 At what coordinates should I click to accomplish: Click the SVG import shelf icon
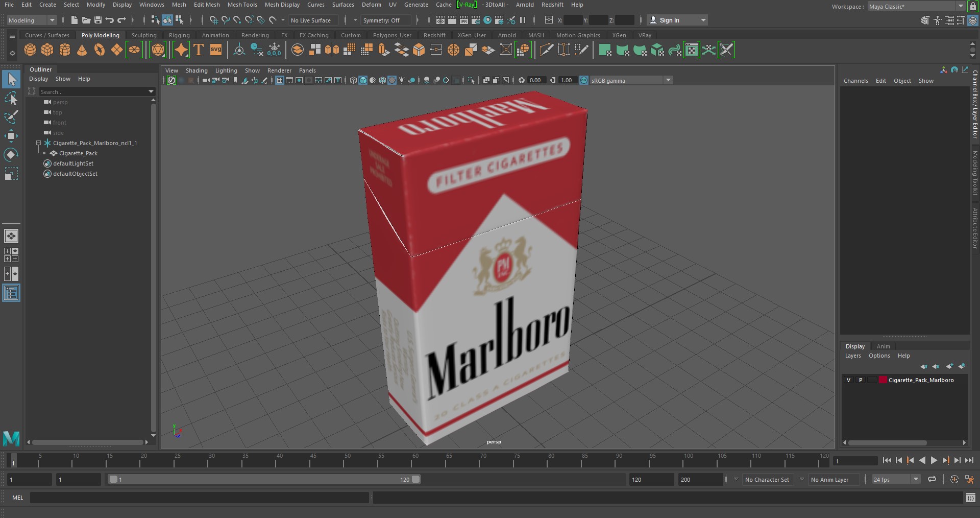click(x=216, y=50)
